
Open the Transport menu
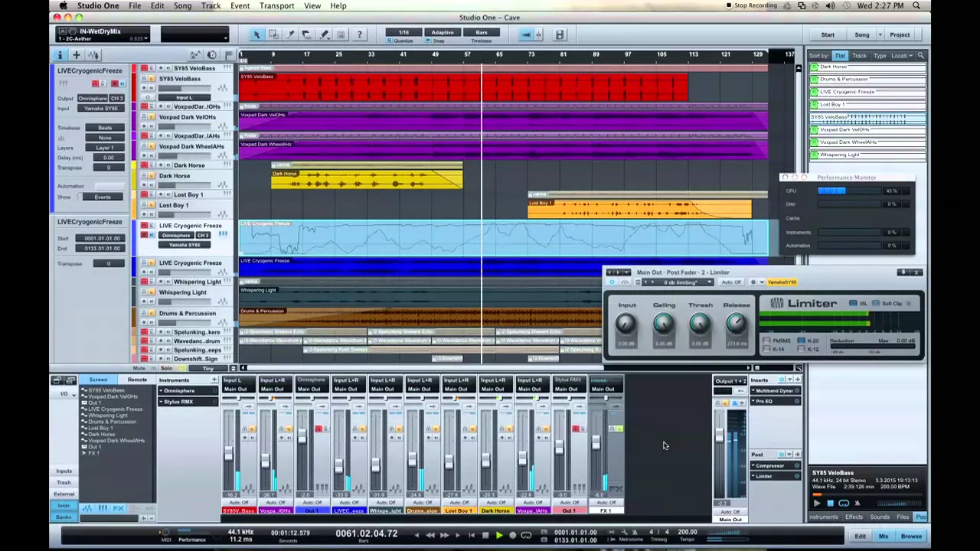(x=276, y=5)
